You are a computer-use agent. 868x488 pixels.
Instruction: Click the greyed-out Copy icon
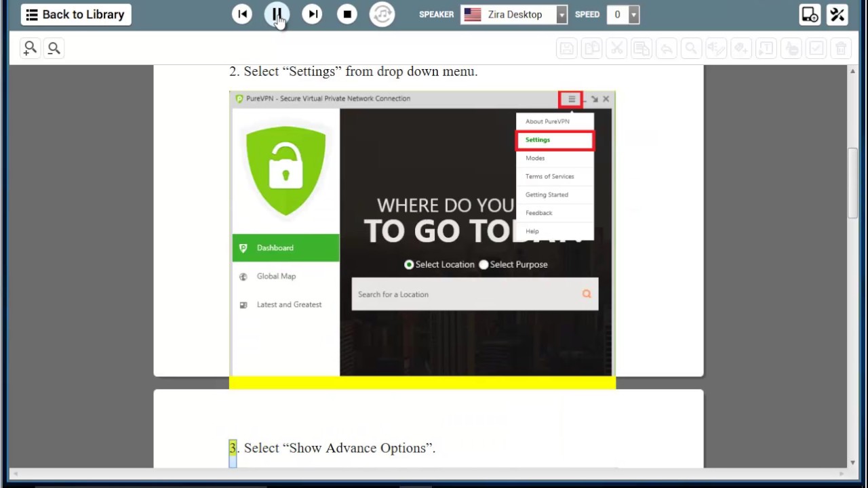tap(592, 48)
